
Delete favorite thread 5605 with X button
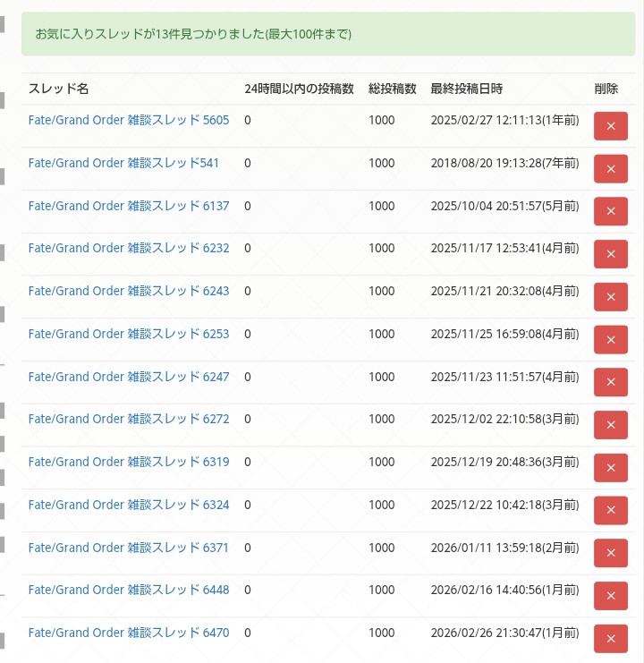click(x=610, y=126)
